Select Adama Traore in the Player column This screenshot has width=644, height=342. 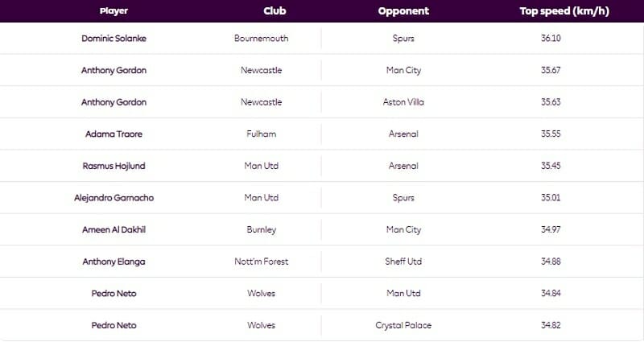click(114, 134)
